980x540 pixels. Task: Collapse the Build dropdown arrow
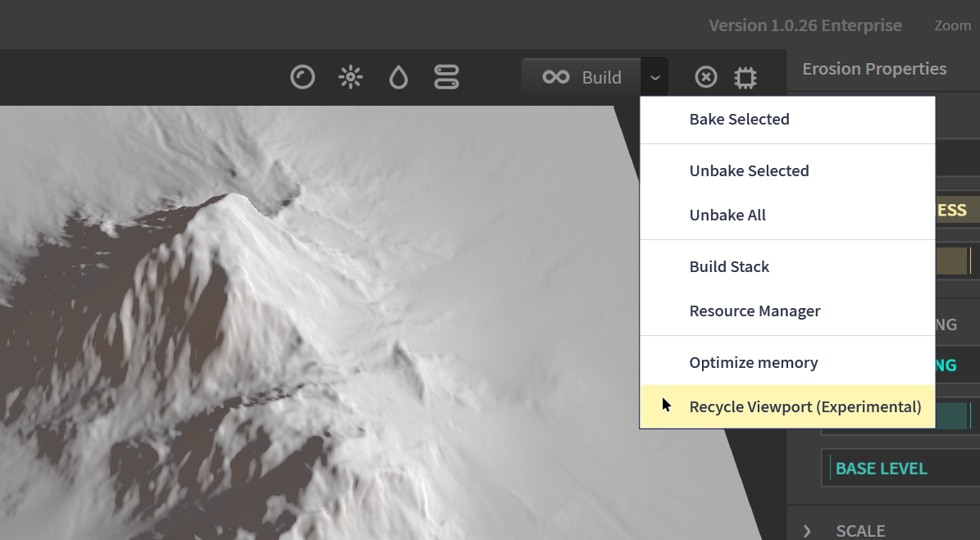point(654,78)
